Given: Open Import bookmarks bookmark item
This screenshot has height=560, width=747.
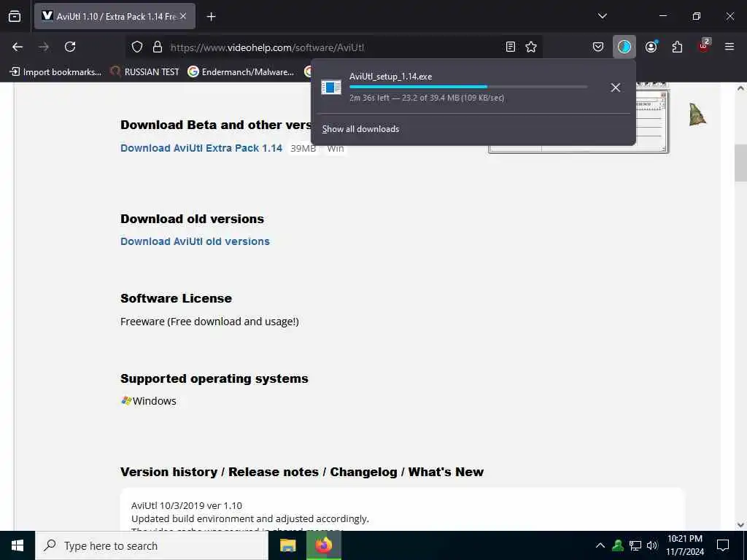Looking at the screenshot, I should [x=55, y=72].
